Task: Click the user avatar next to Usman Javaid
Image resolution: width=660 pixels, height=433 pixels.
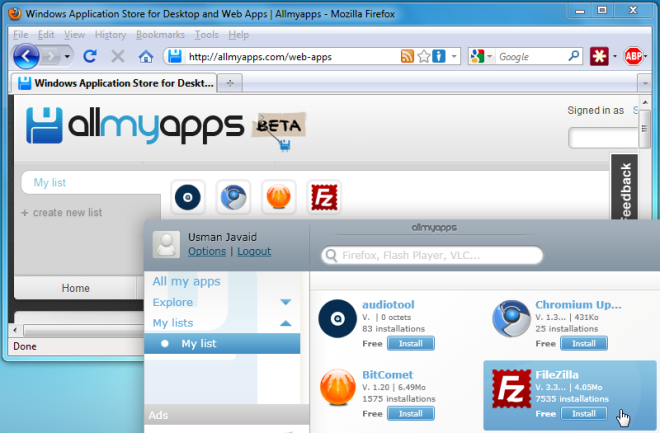Action: (x=166, y=244)
